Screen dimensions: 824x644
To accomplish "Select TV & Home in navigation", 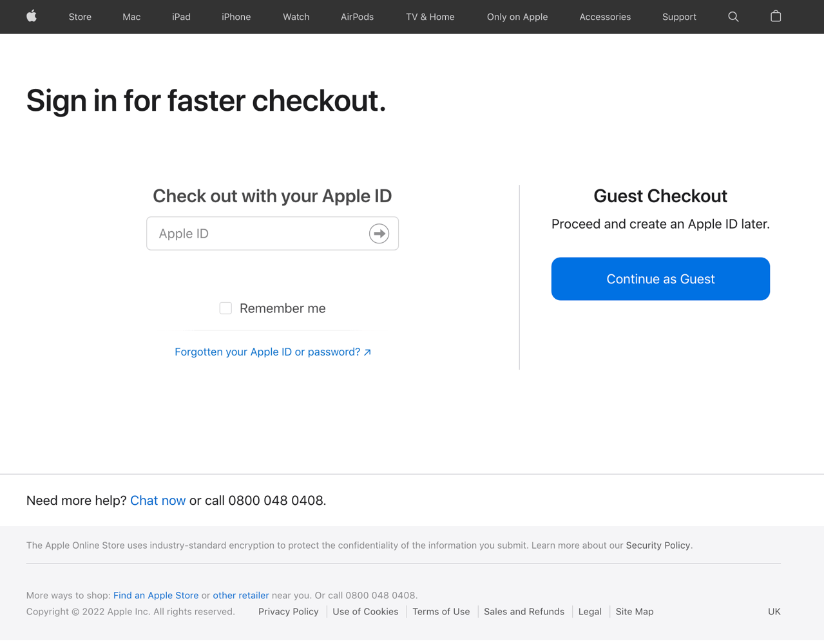I will (430, 17).
